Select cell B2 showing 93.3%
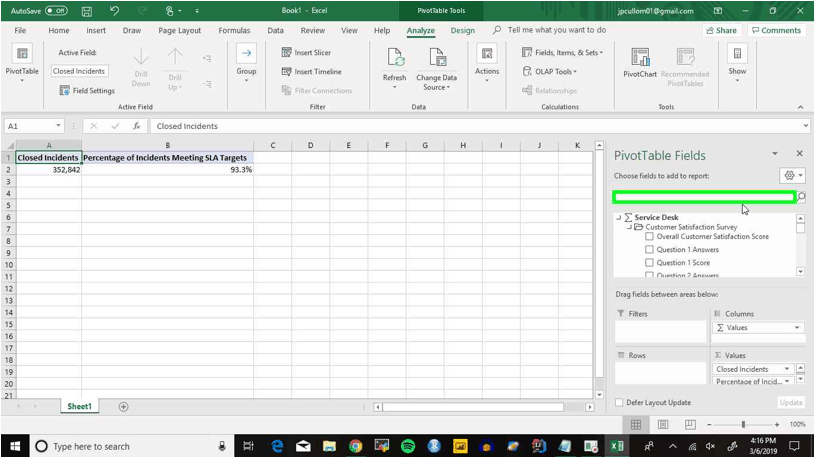The width and height of the screenshot is (815, 459). click(x=167, y=169)
